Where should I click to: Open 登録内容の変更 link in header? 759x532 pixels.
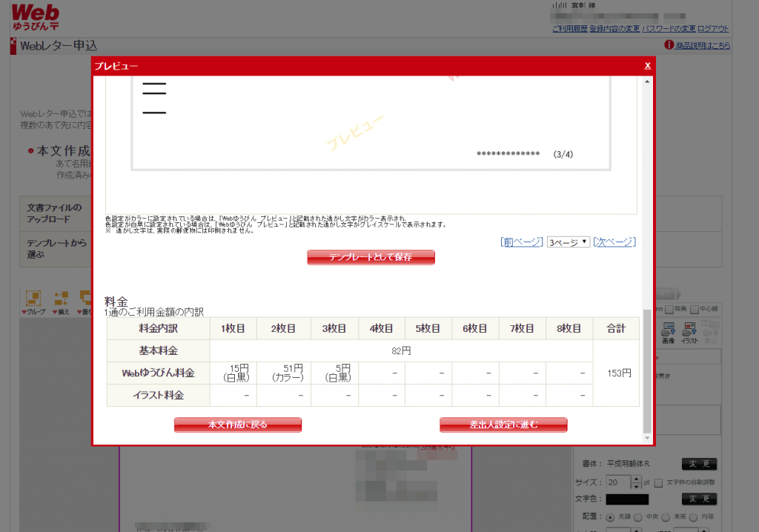tap(614, 29)
